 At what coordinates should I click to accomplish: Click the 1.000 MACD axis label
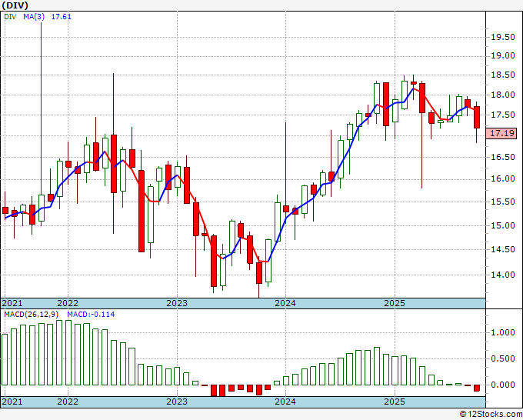click(x=503, y=332)
